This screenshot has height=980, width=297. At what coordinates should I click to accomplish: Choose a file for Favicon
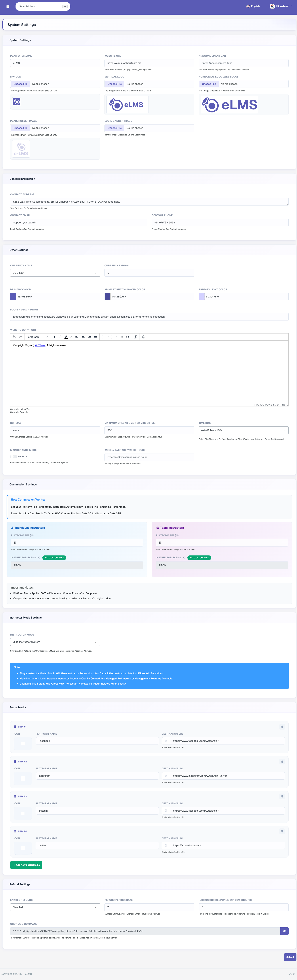click(20, 84)
